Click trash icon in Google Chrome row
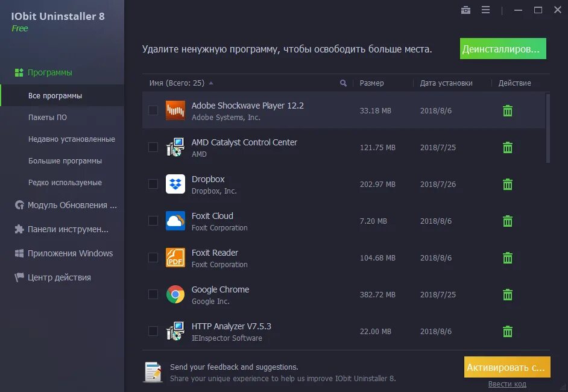568x392 pixels. (508, 294)
